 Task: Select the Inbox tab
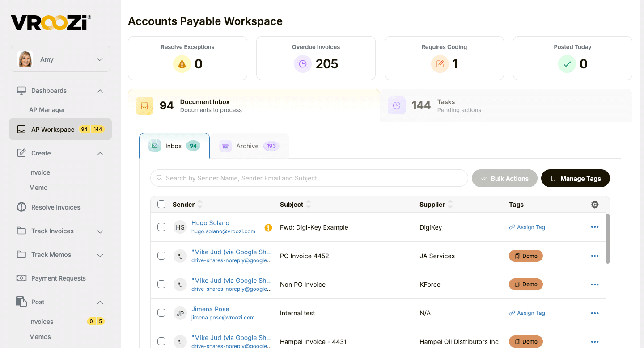(x=174, y=146)
